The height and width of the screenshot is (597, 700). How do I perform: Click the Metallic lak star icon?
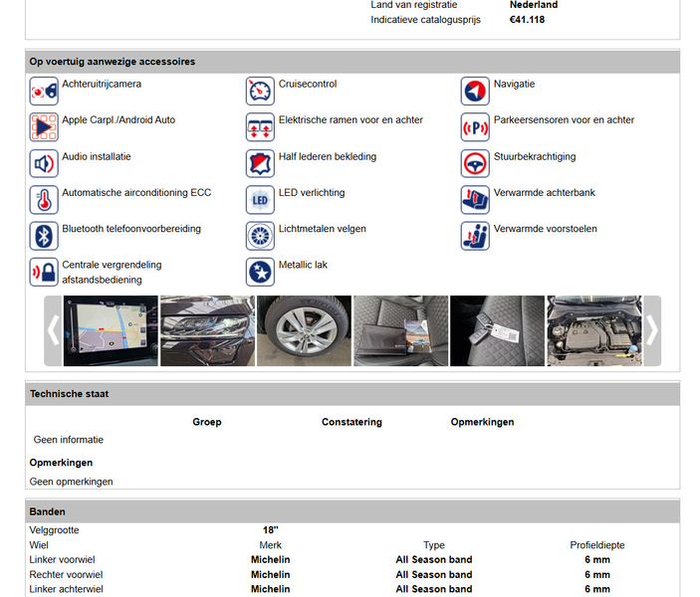260,272
